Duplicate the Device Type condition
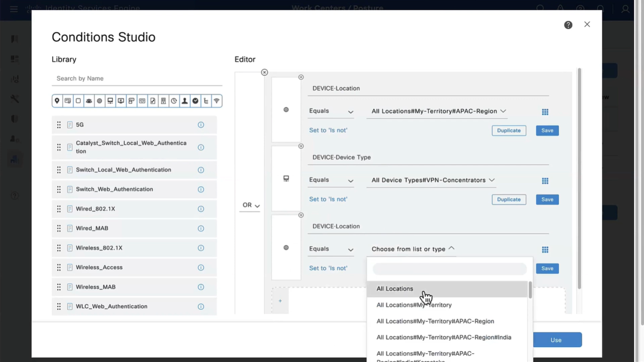Image resolution: width=644 pixels, height=362 pixels. coord(508,200)
